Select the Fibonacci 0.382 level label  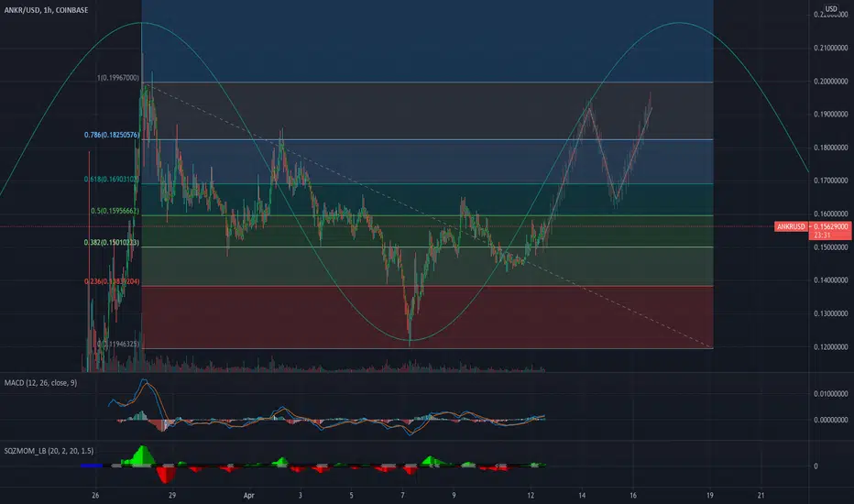coord(112,243)
